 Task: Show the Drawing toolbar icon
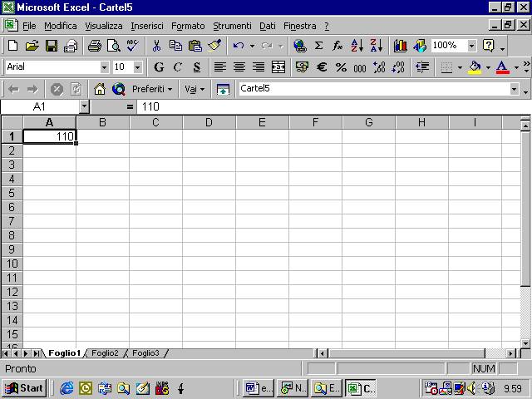(420, 46)
